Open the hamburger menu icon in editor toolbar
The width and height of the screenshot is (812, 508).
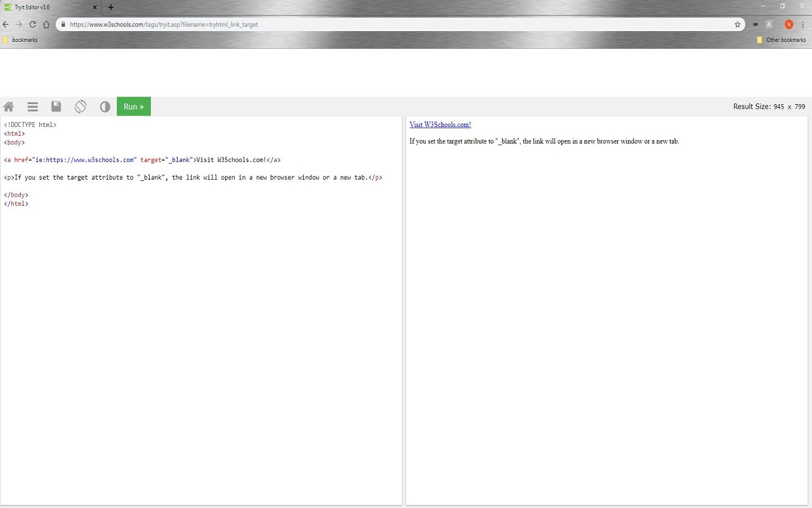(32, 107)
